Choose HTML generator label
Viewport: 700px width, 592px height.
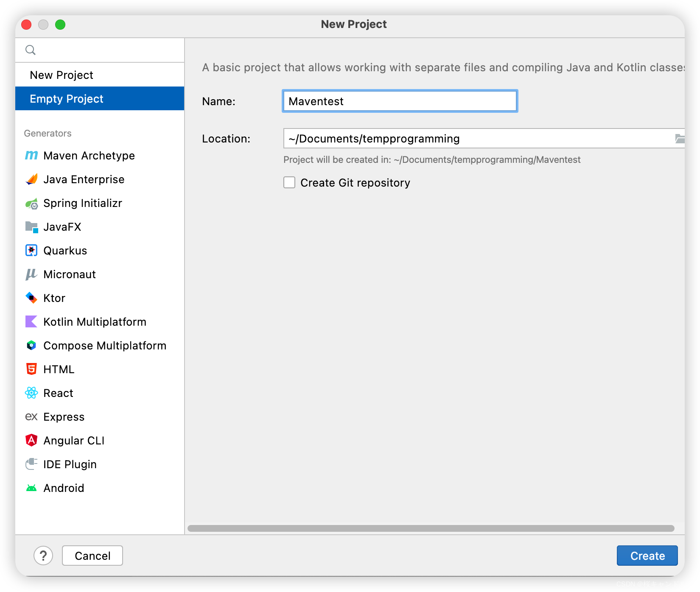(59, 369)
